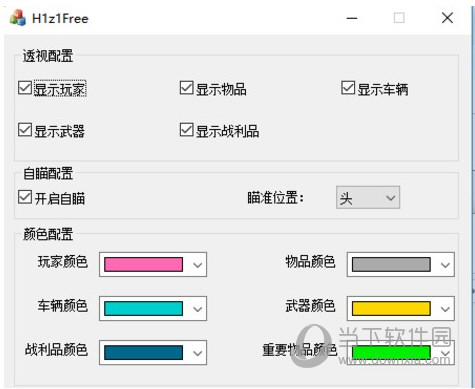Uncheck 显示战利品 option
Image resolution: width=475 pixels, height=389 pixels.
(186, 130)
